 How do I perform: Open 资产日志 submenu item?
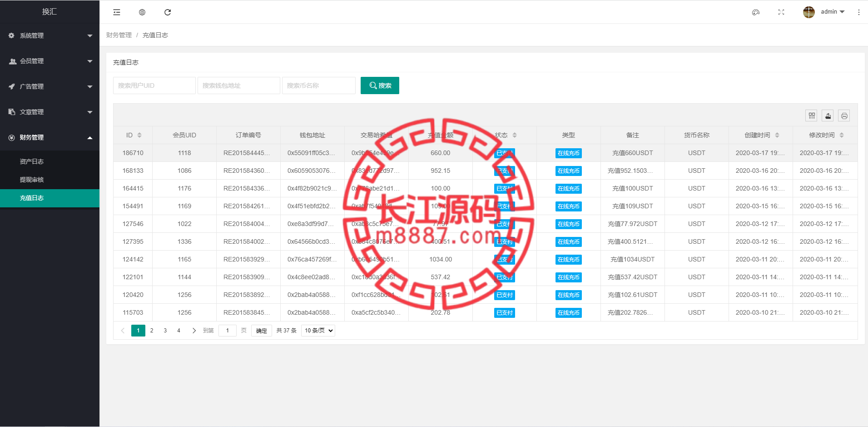click(x=50, y=161)
